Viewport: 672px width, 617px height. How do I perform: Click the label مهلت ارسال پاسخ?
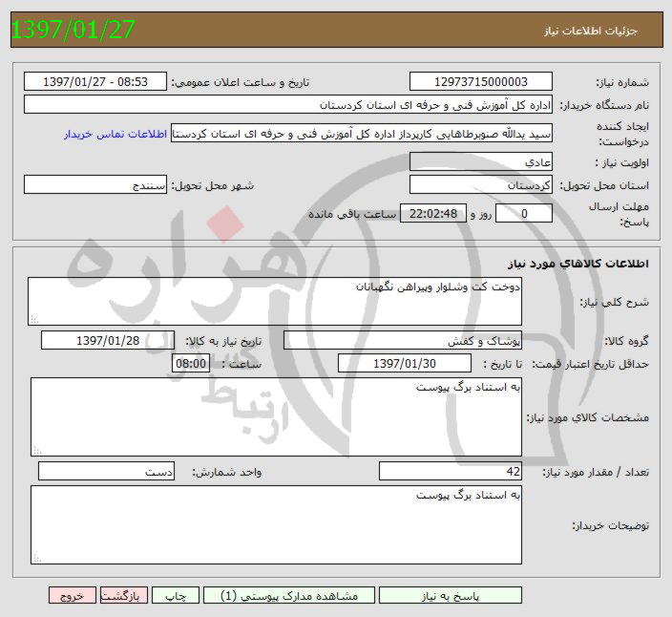(x=619, y=214)
